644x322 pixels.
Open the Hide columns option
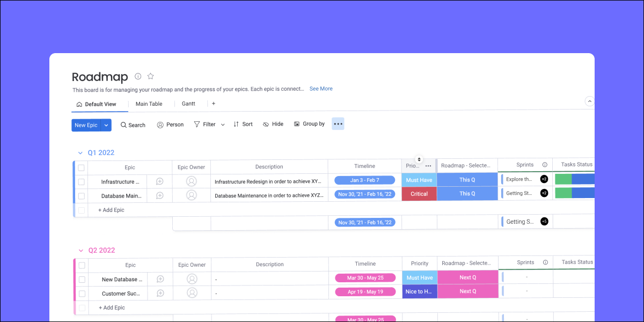pyautogui.click(x=273, y=124)
